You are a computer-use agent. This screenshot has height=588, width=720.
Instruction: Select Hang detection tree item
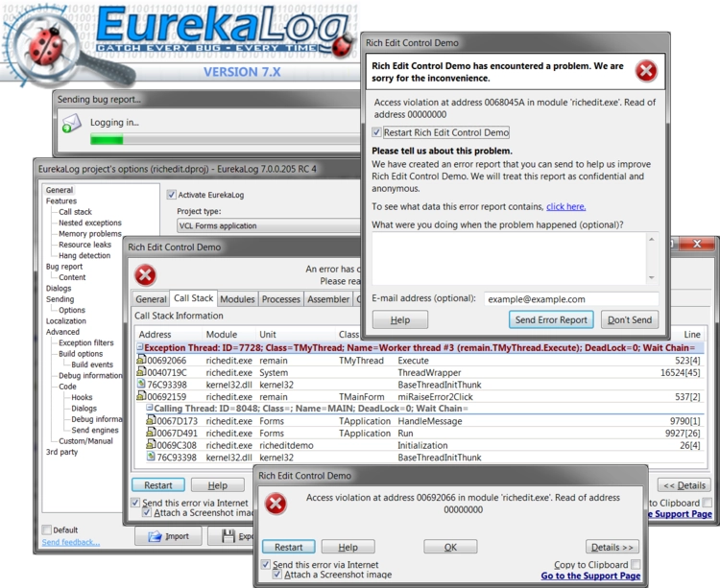pyautogui.click(x=84, y=255)
